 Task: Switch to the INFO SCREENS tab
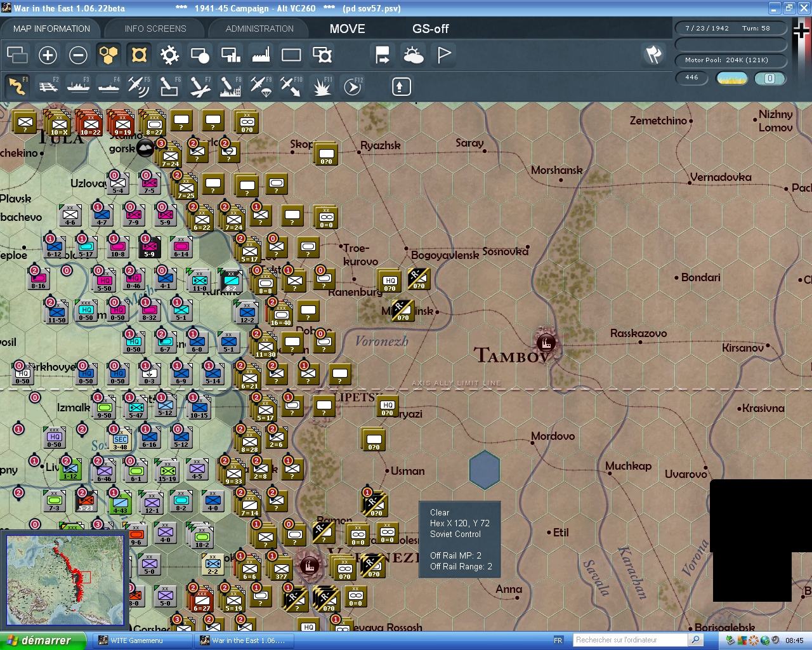pyautogui.click(x=154, y=28)
